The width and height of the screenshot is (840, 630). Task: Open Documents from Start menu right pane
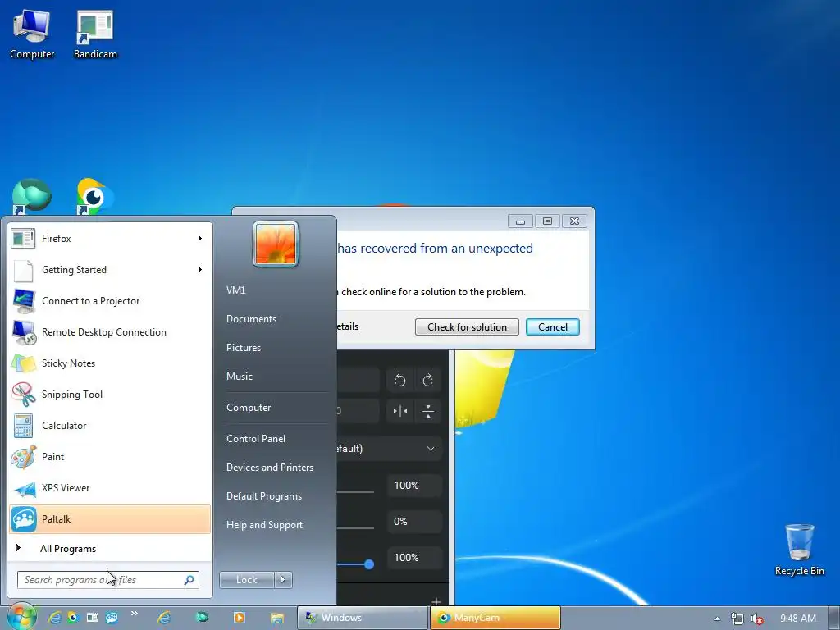pos(251,319)
